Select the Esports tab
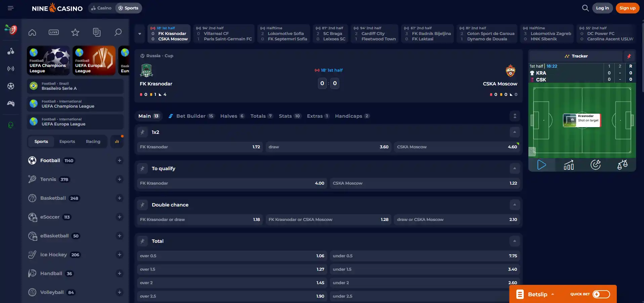Image resolution: width=644 pixels, height=303 pixels. click(67, 142)
